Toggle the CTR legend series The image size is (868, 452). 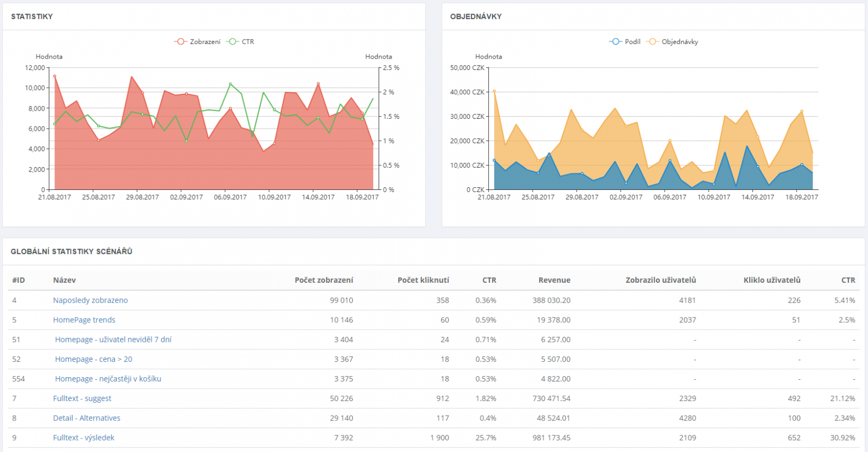[241, 42]
